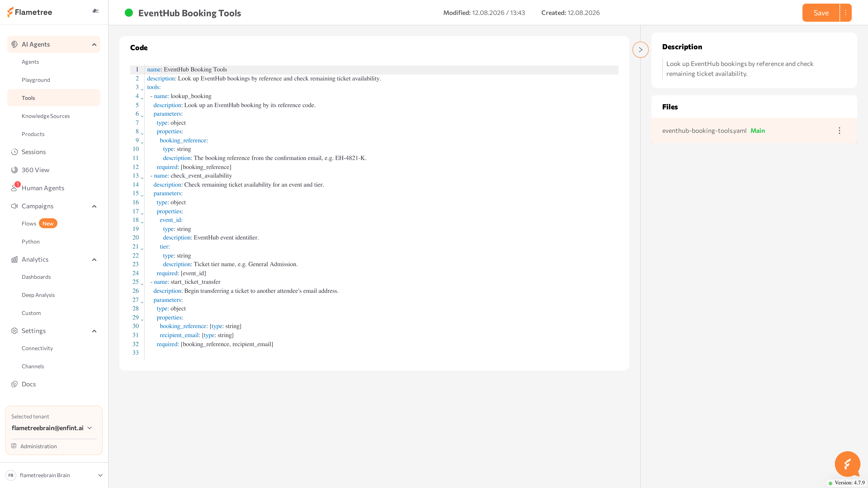Collapse the Campaigns menu section
This screenshot has height=488, width=868.
coord(94,206)
